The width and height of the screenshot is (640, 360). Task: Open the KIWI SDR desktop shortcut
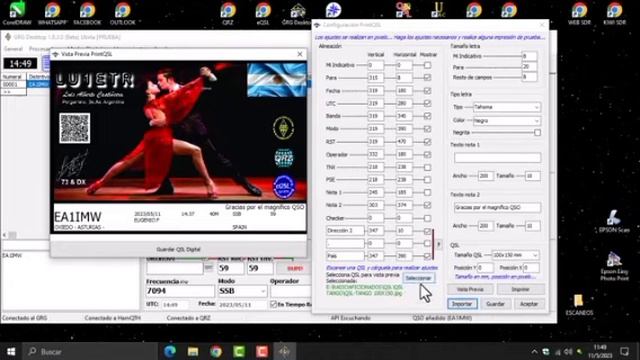click(x=614, y=13)
